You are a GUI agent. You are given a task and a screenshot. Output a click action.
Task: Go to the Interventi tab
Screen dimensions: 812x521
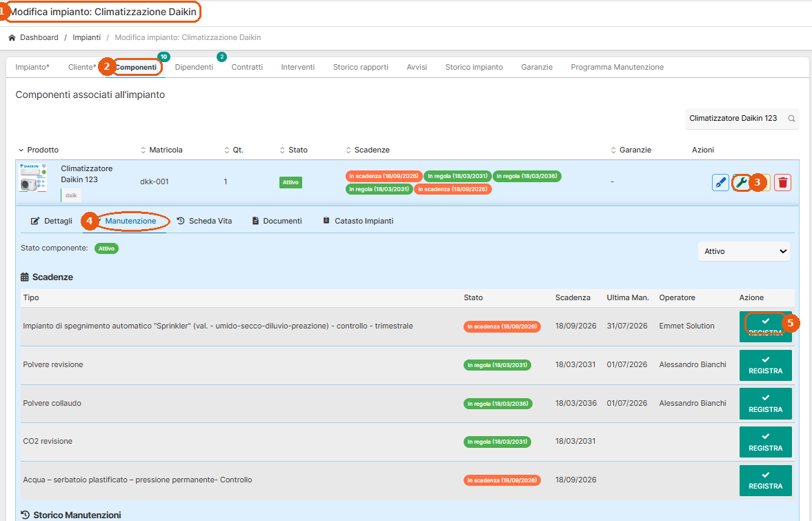click(x=298, y=68)
